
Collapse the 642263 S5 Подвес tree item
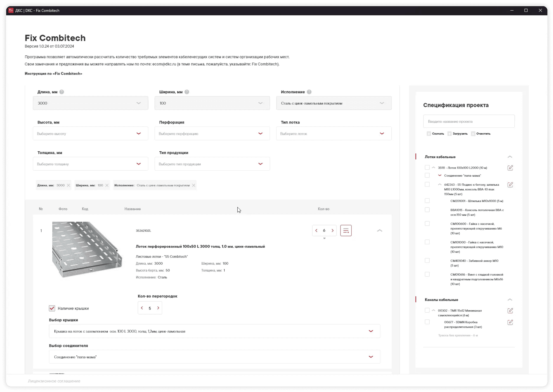pos(439,185)
